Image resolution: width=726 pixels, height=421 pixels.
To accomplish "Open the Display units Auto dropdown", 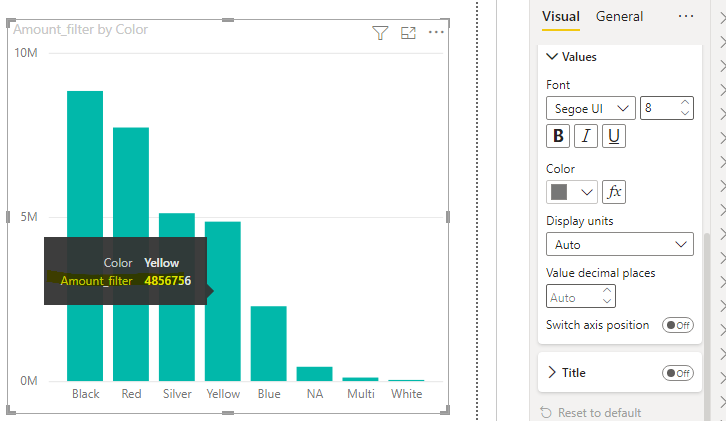I will [620, 244].
